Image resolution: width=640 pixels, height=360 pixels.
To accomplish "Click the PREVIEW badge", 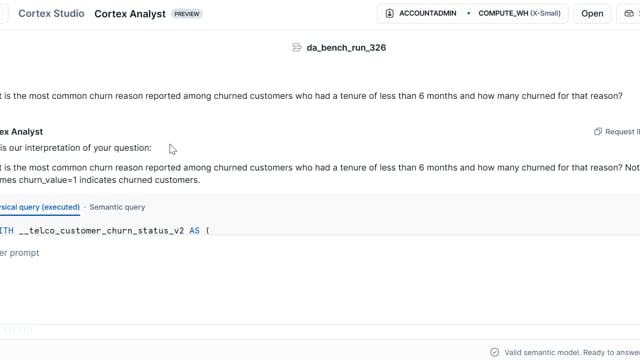I will [187, 14].
